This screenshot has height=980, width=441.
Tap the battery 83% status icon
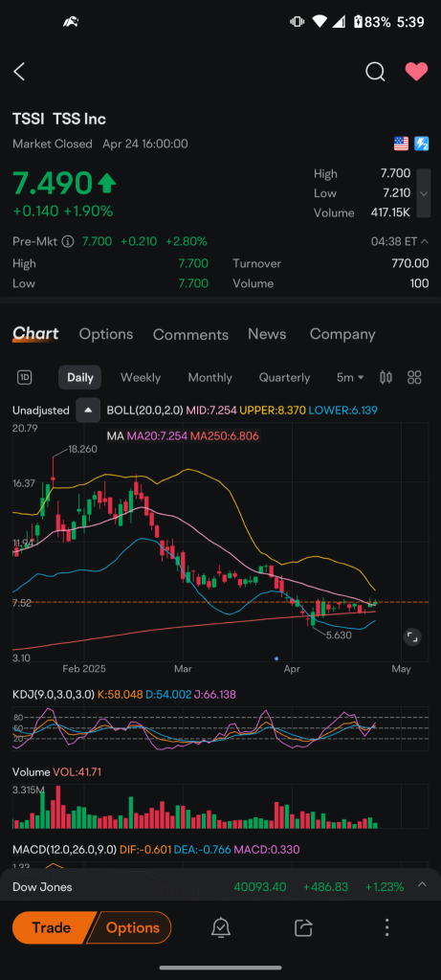point(373,23)
